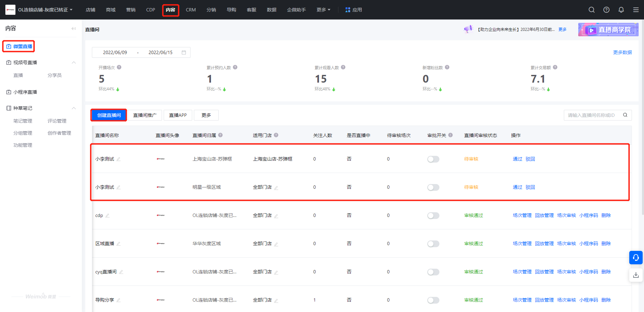Toggle 审批开关 for first 小李测试 row
The height and width of the screenshot is (312, 644).
[x=433, y=159]
